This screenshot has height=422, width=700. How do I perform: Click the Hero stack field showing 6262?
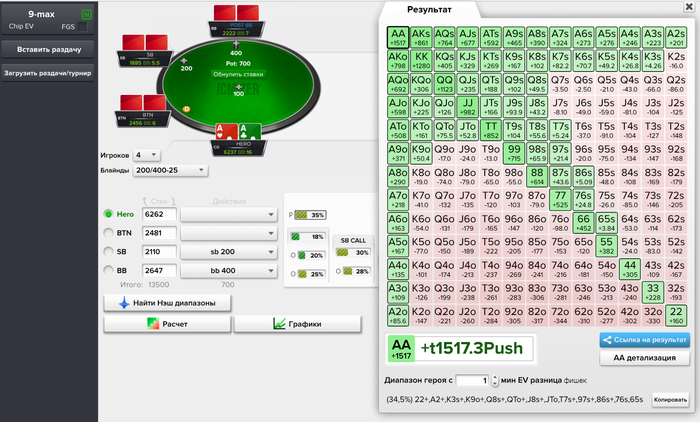point(159,214)
